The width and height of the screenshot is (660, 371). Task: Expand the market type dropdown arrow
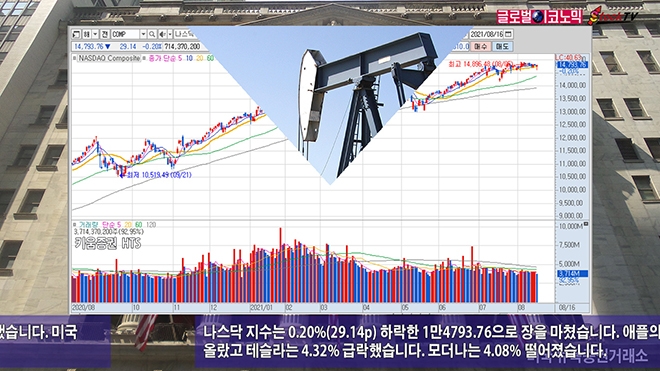[x=96, y=34]
